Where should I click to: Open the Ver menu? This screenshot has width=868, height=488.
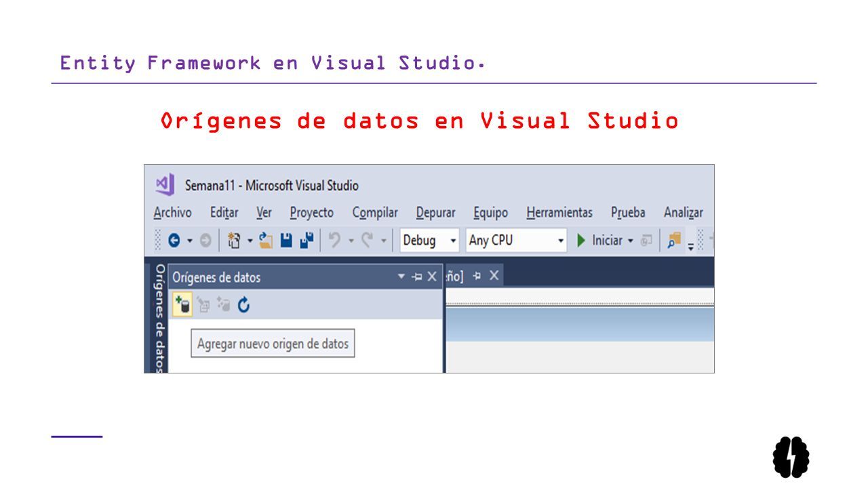[x=264, y=213]
